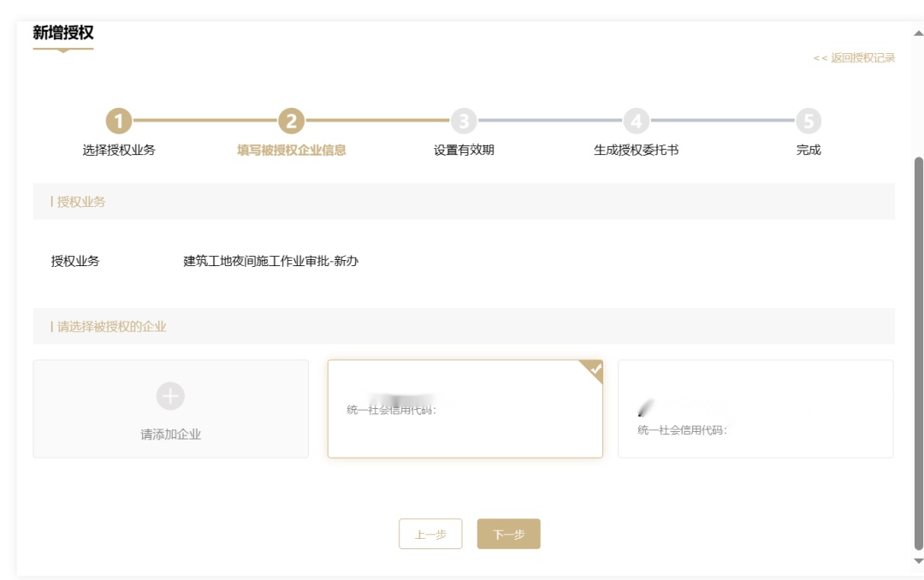Click 生成授权委托书 step label
The height and width of the screenshot is (580, 924).
636,150
